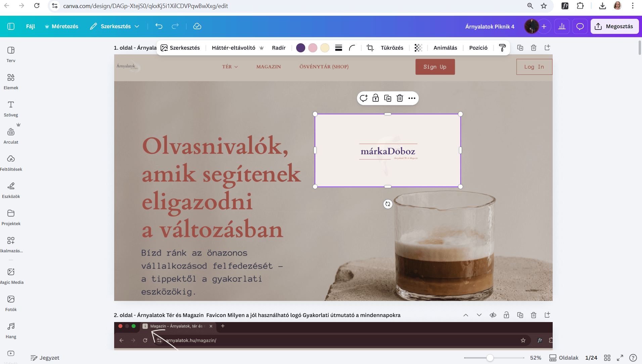This screenshot has height=364, width=642.
Task: Click the rotate handle below selection
Action: (x=388, y=204)
